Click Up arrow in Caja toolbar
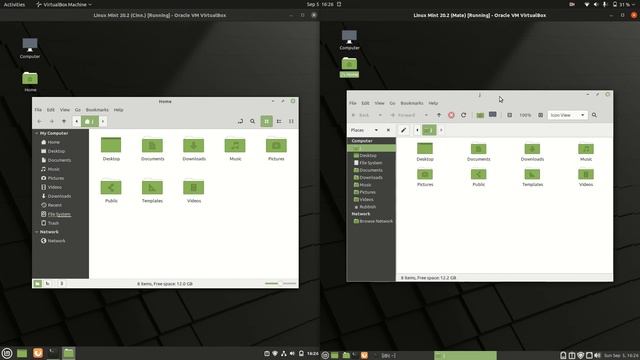The image size is (640, 360). 439,115
